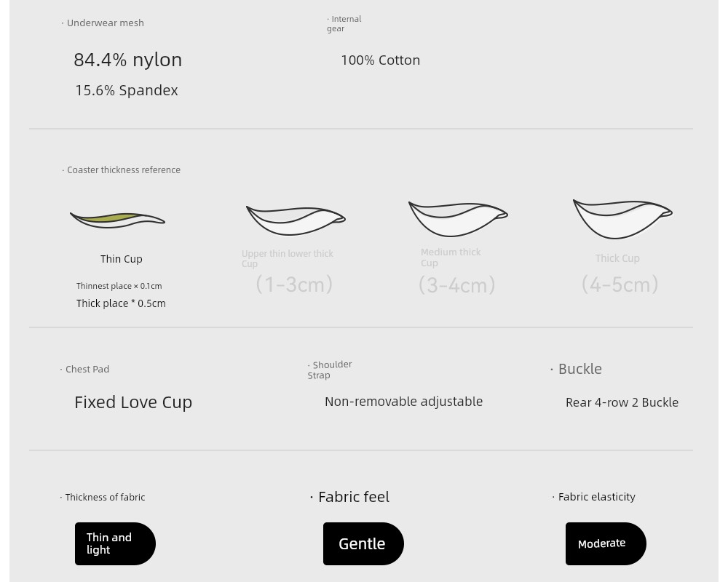Click the (4-5cm) thickness text

click(x=620, y=284)
